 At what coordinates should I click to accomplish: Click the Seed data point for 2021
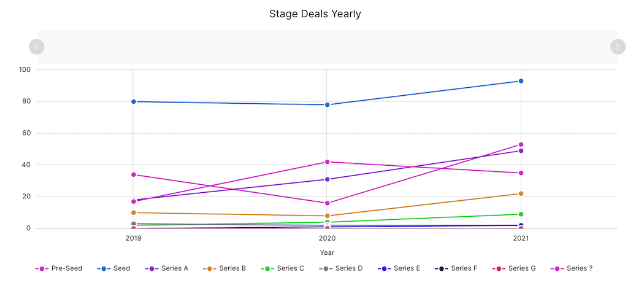[x=521, y=81]
